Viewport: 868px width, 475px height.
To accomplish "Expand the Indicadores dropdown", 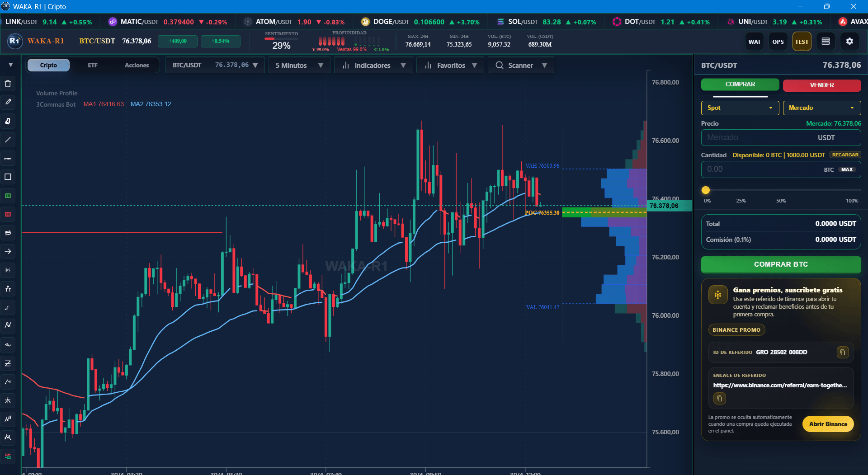I will [x=373, y=65].
